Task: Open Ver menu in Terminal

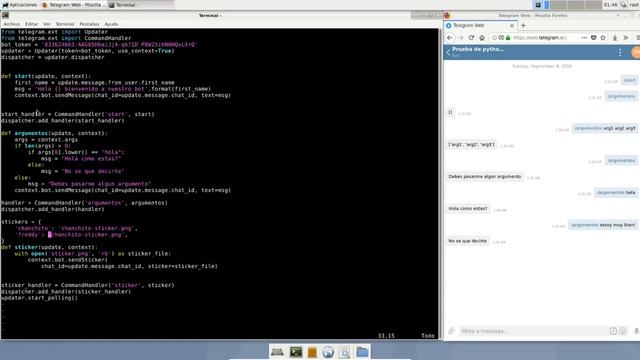Action: [x=47, y=24]
